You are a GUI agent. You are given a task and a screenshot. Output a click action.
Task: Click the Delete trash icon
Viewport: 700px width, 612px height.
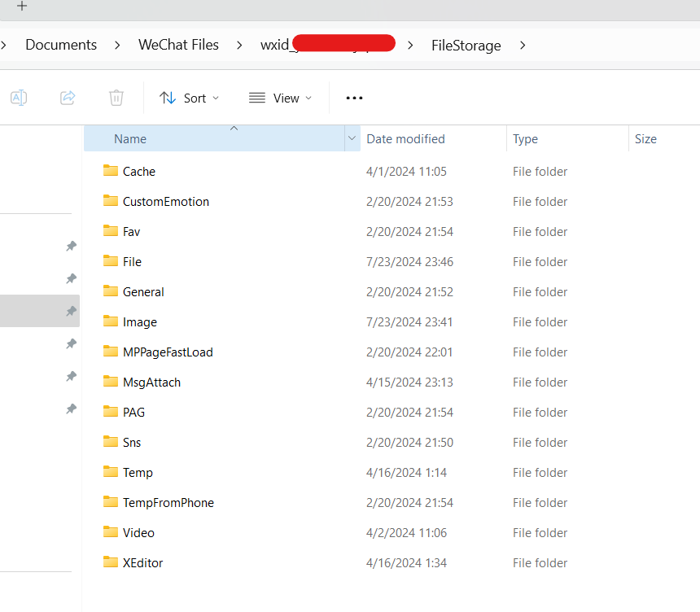[x=116, y=98]
